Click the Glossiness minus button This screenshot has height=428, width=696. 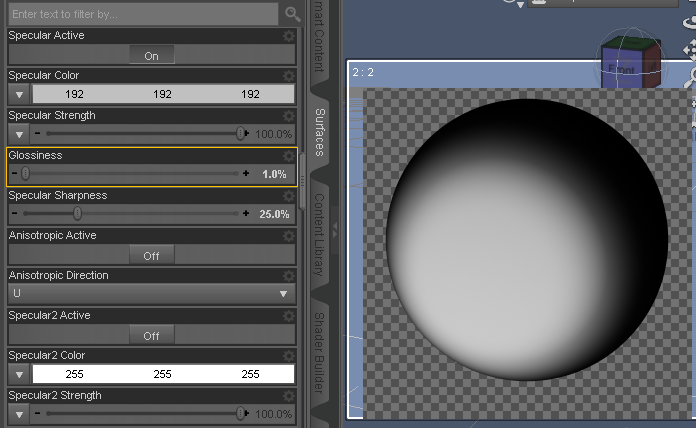click(15, 174)
